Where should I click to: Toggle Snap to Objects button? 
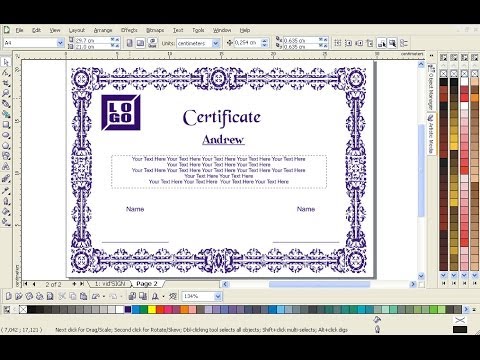359,43
